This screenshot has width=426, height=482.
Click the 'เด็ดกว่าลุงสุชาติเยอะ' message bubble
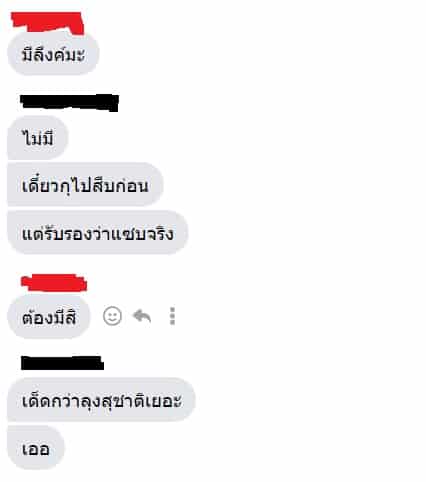click(x=101, y=400)
